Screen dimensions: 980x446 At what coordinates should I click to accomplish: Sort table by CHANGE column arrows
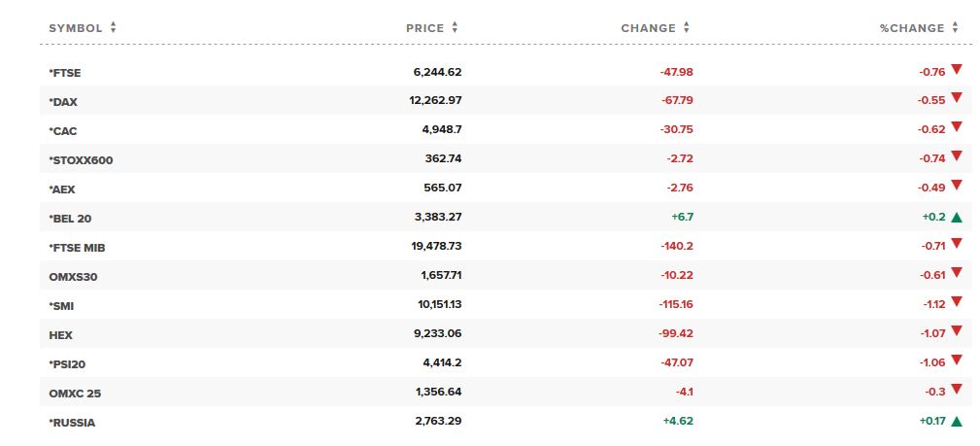(x=687, y=27)
